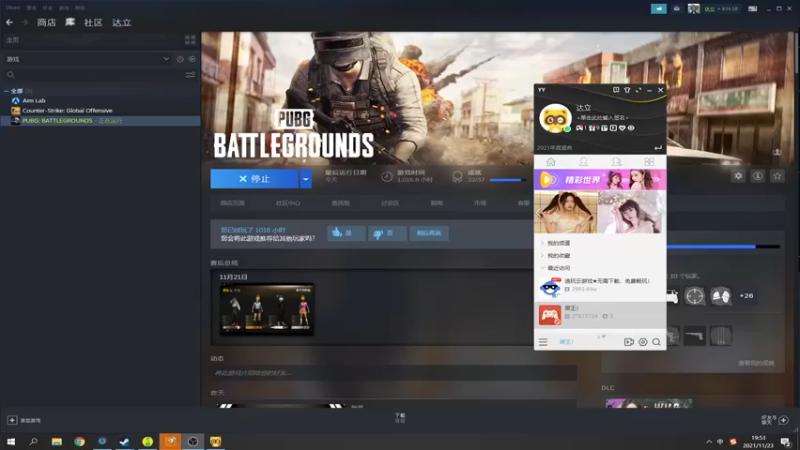
Task: Click the blue 停止 stop button
Action: [255, 179]
